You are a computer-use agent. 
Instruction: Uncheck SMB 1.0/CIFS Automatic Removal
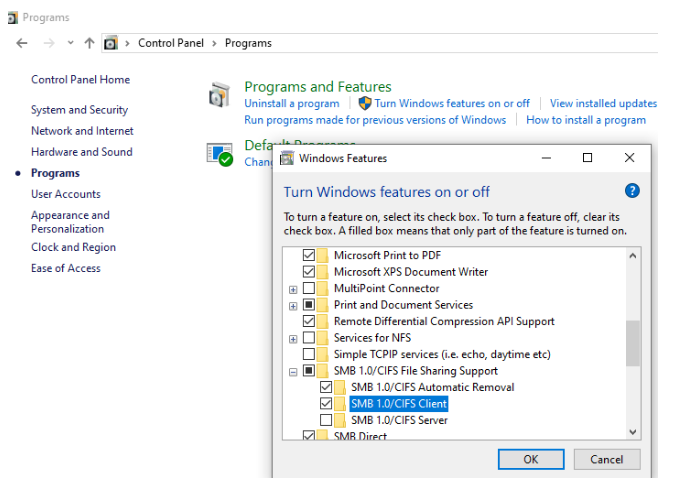tap(326, 387)
